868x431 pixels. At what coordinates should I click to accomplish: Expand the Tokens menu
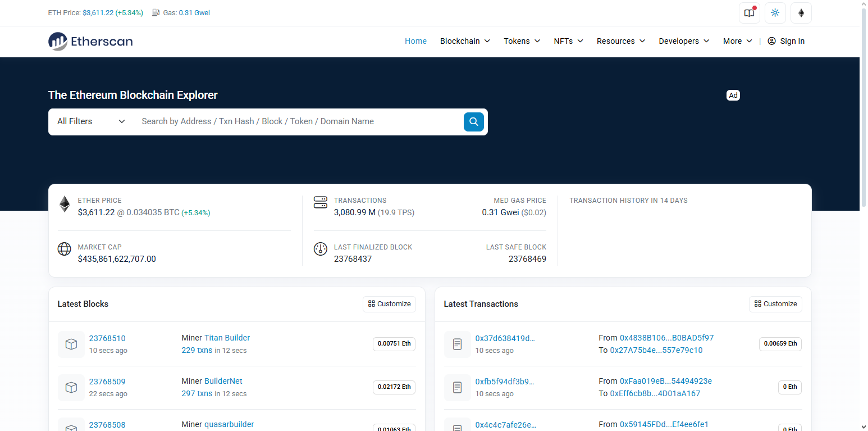(x=522, y=41)
